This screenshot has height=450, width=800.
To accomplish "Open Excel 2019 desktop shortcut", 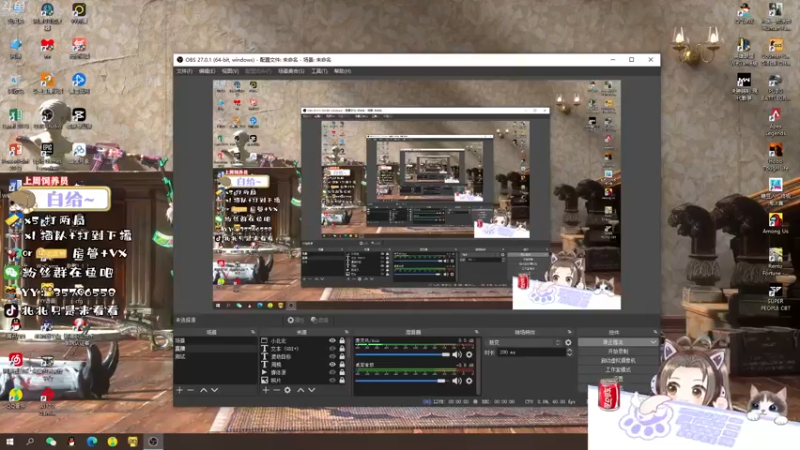I will tap(15, 118).
